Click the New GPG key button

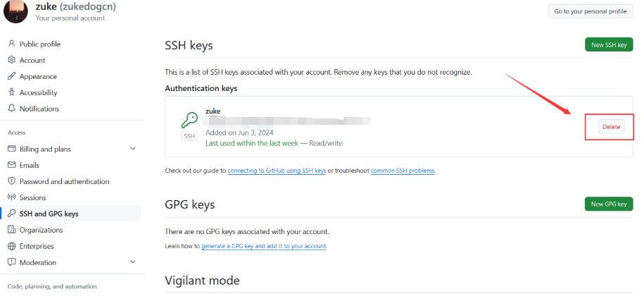click(608, 204)
